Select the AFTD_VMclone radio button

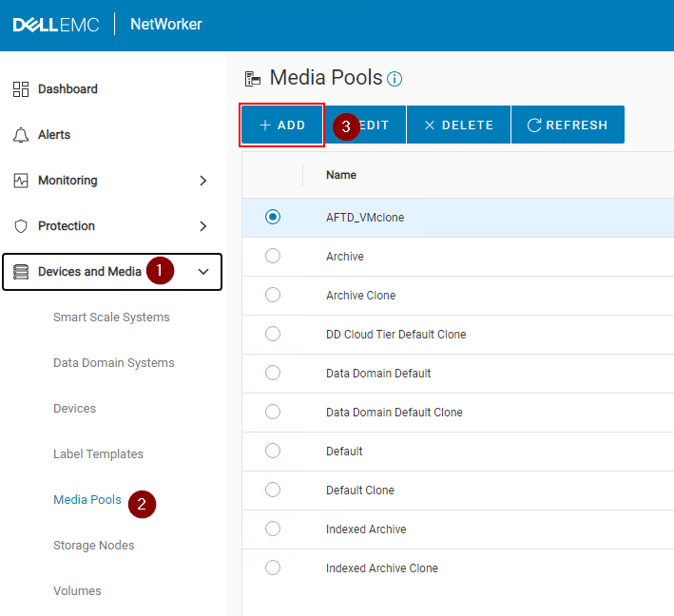point(273,217)
